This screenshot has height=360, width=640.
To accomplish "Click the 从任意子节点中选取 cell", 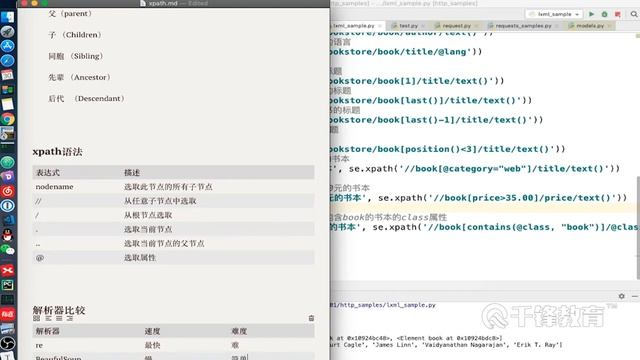I will (160, 201).
